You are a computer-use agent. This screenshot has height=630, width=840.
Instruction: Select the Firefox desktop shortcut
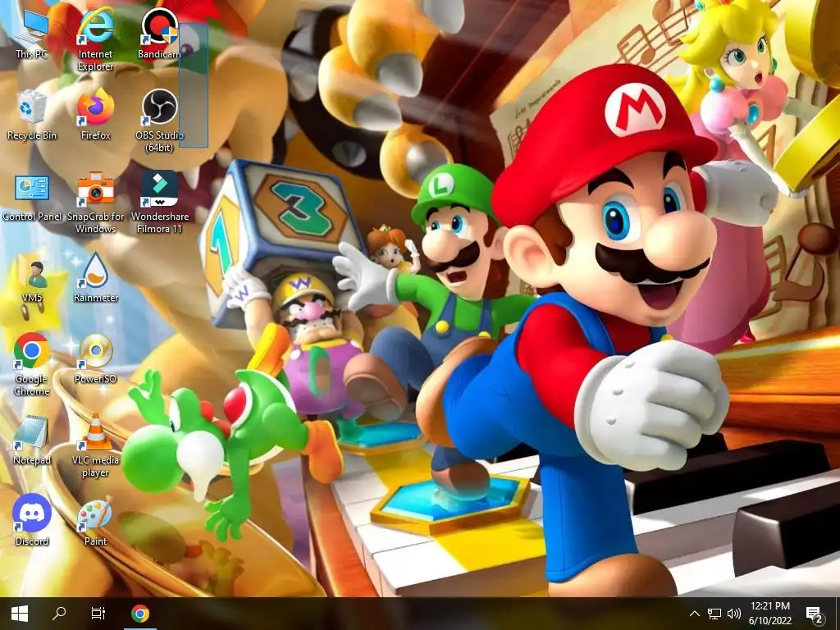(95, 113)
